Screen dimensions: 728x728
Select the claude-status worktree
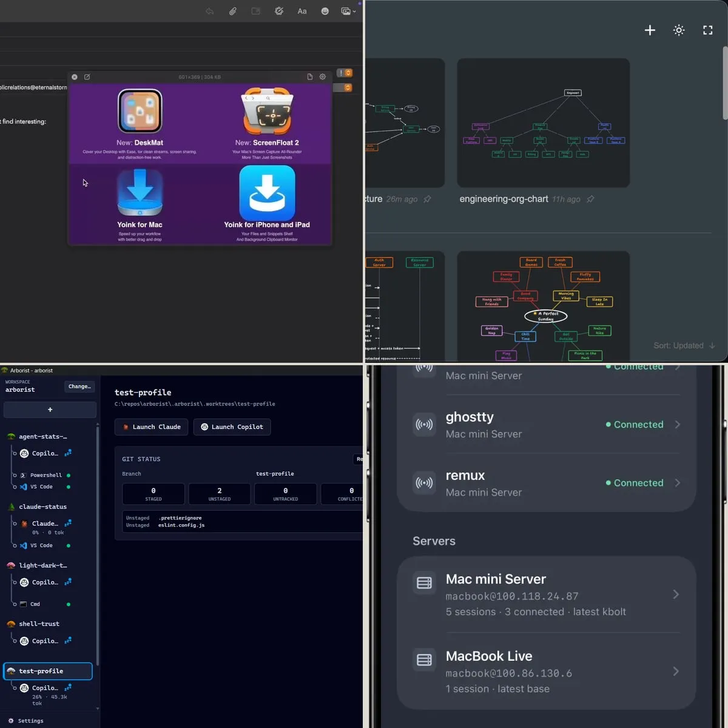pyautogui.click(x=42, y=507)
